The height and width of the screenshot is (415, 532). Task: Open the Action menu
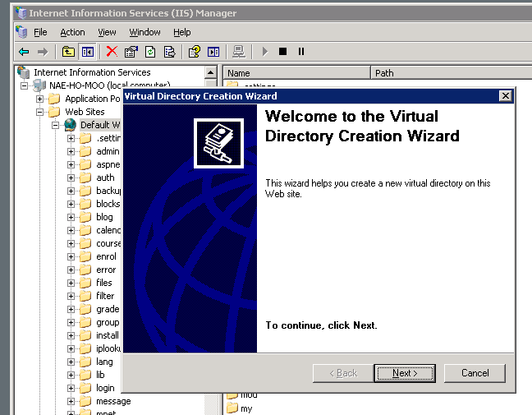pos(72,32)
